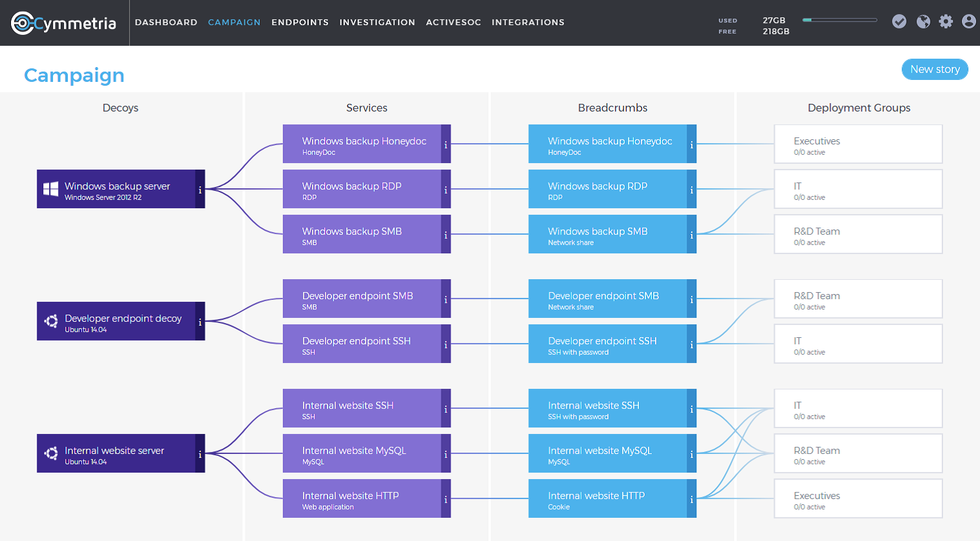The width and height of the screenshot is (980, 541).
Task: Navigate to Integrations
Action: pos(528,23)
